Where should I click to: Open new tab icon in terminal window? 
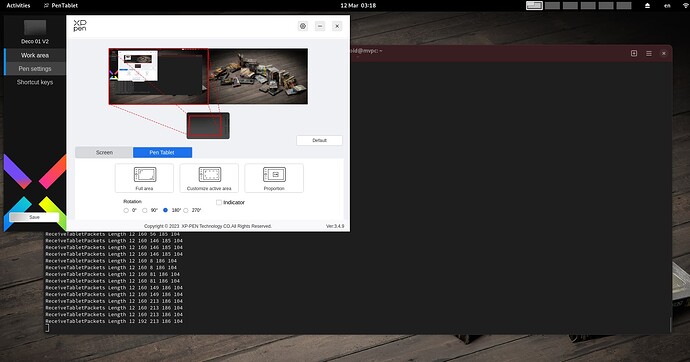click(x=634, y=53)
